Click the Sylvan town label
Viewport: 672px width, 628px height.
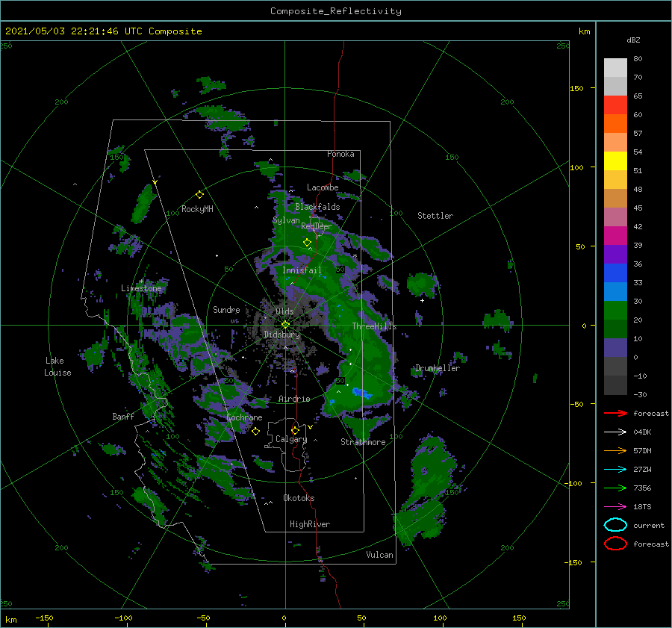286,220
